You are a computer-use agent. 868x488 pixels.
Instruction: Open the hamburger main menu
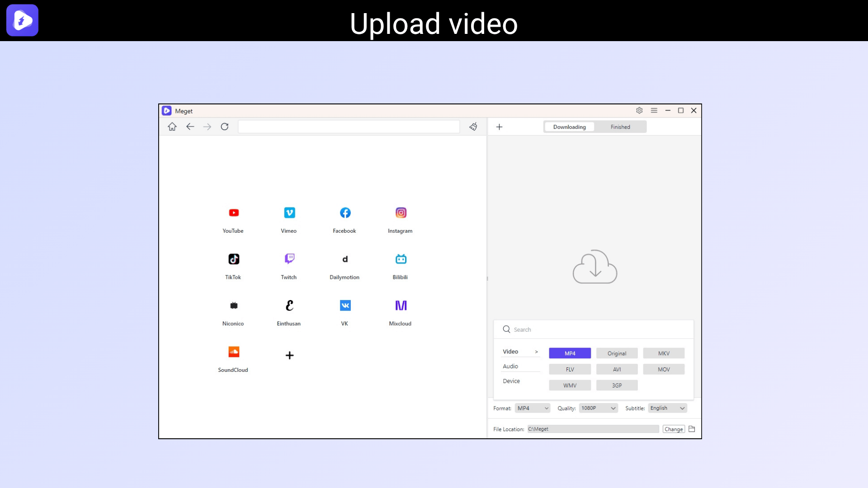654,110
